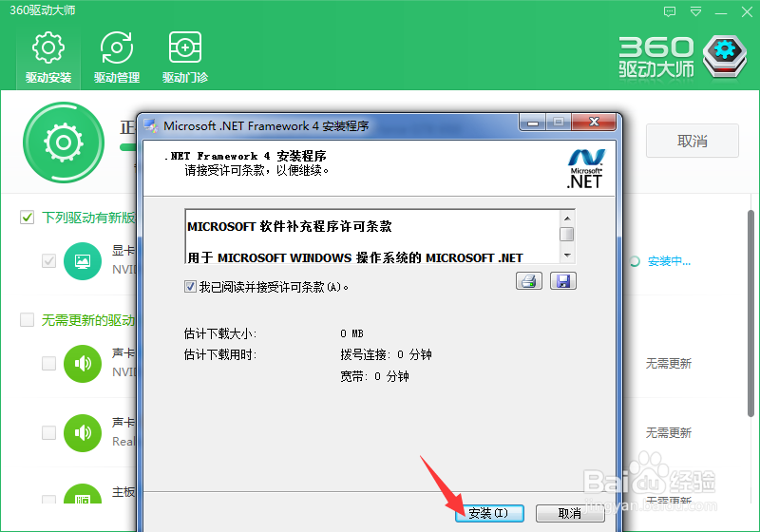Image resolution: width=760 pixels, height=532 pixels.
Task: Click the 宽带: 0 分钟 value
Action: coord(374,376)
